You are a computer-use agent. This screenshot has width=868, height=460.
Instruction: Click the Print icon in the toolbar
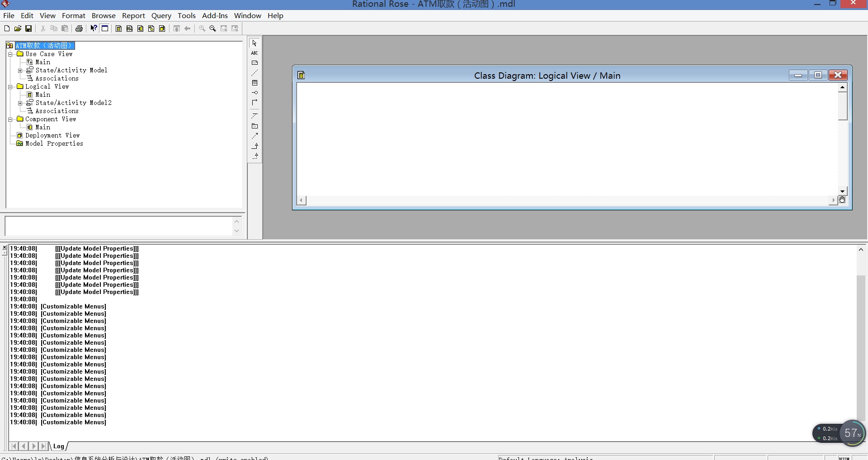79,28
